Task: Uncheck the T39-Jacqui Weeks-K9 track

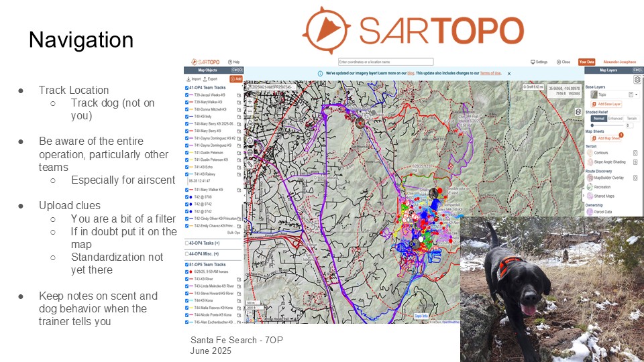Action: [187, 95]
